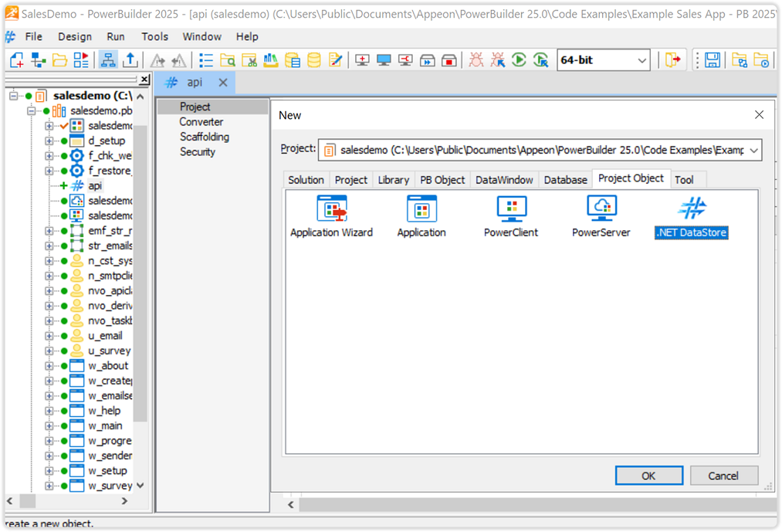Screen dimensions: 782x532
Task: Select the w_help tree item
Action: (x=104, y=411)
